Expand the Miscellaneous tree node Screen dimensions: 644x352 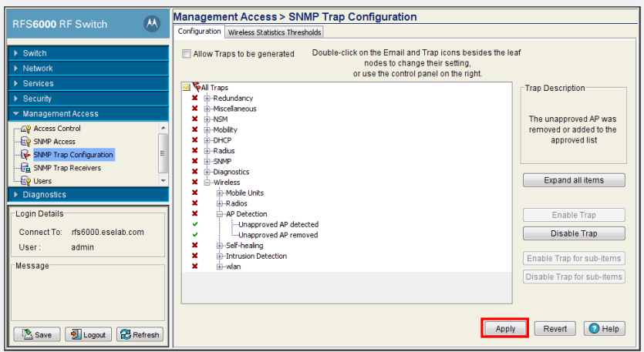[x=207, y=109]
